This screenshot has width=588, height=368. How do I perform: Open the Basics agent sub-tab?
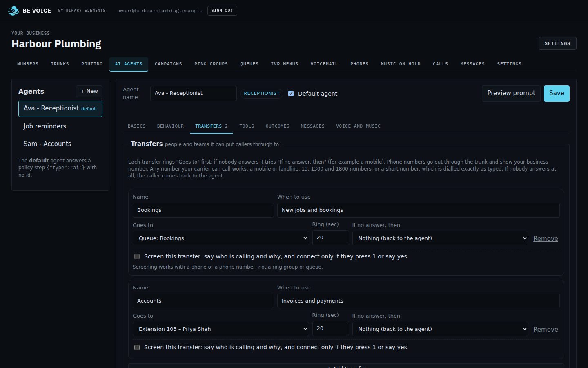(x=137, y=126)
